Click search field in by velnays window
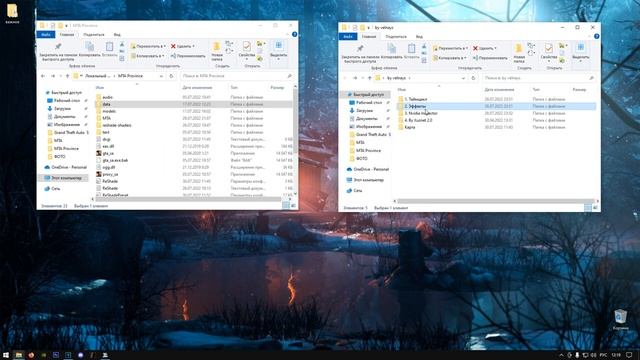640x360 pixels. pyautogui.click(x=539, y=78)
